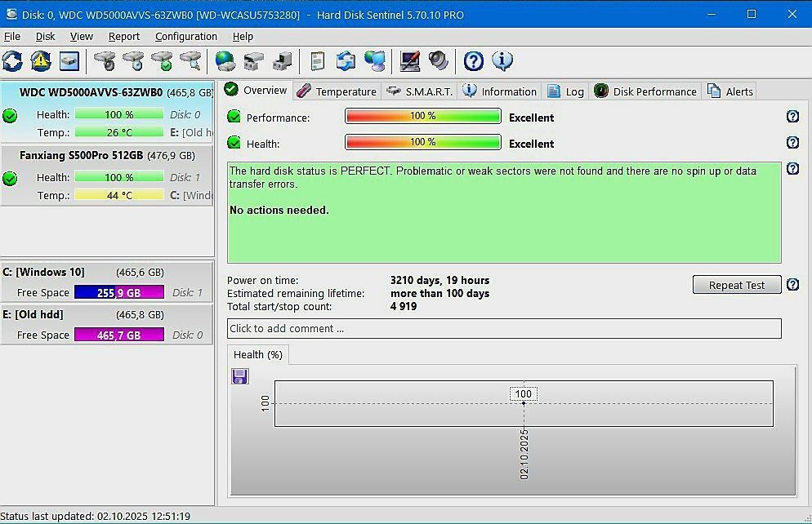
Task: Select the WDC WD5000AVVS-63ZWB0 disk entry
Action: (x=107, y=112)
